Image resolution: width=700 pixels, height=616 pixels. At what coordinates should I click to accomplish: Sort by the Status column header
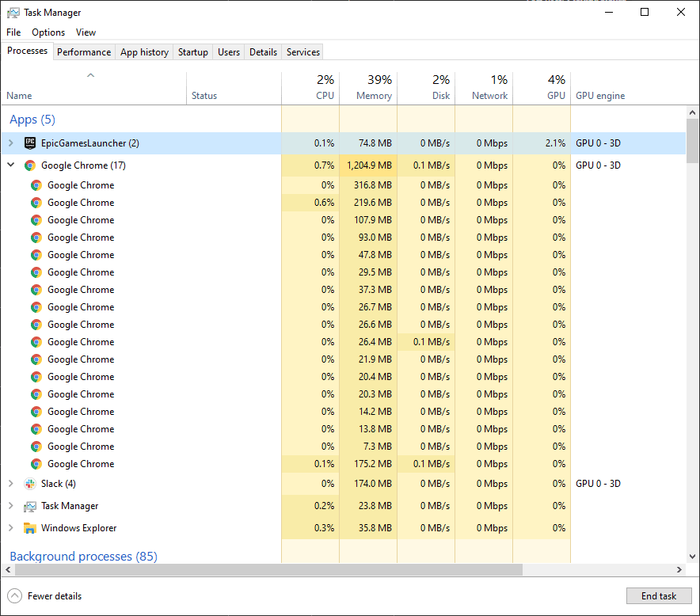pos(234,89)
